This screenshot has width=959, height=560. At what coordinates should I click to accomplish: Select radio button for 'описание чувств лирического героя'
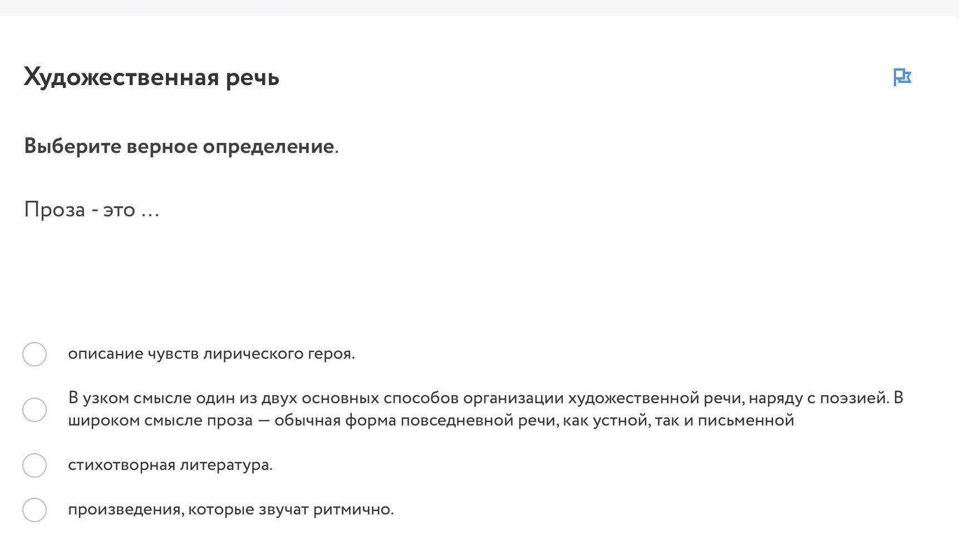pyautogui.click(x=35, y=354)
